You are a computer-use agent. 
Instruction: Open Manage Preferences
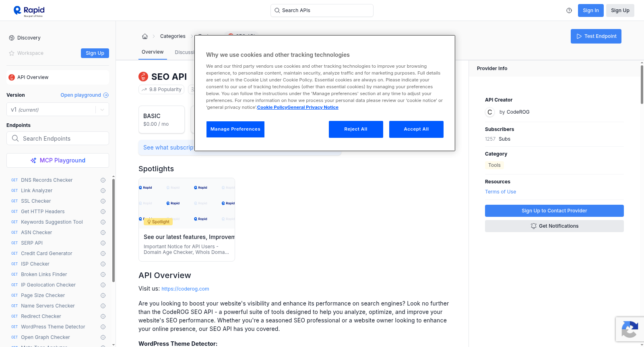235,129
